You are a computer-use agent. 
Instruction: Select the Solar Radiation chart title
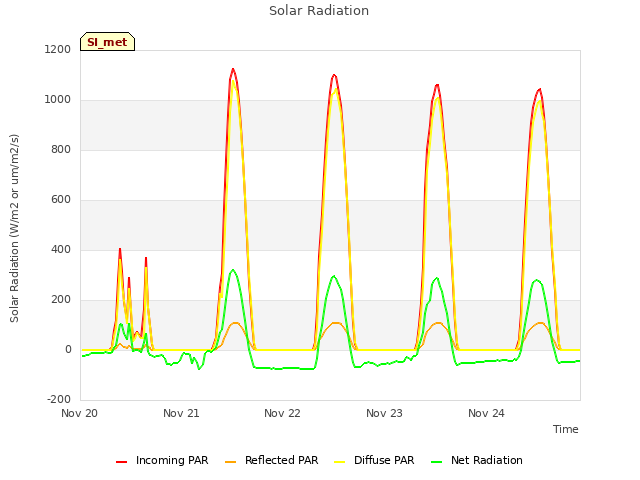pyautogui.click(x=319, y=11)
